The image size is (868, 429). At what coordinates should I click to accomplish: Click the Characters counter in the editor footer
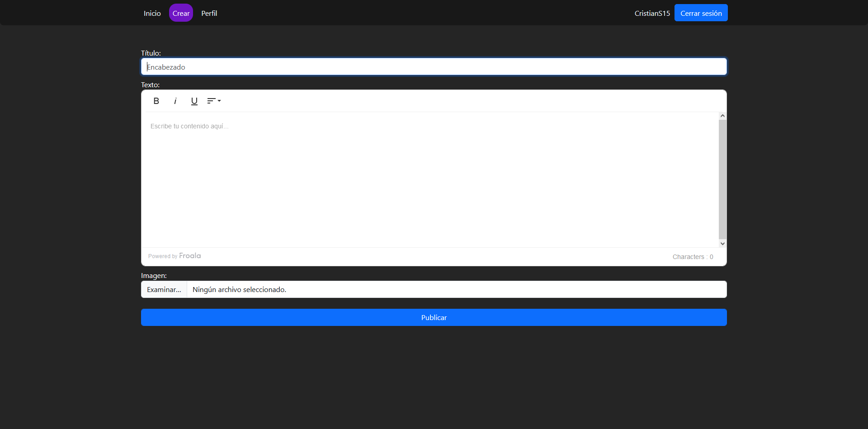pyautogui.click(x=693, y=257)
